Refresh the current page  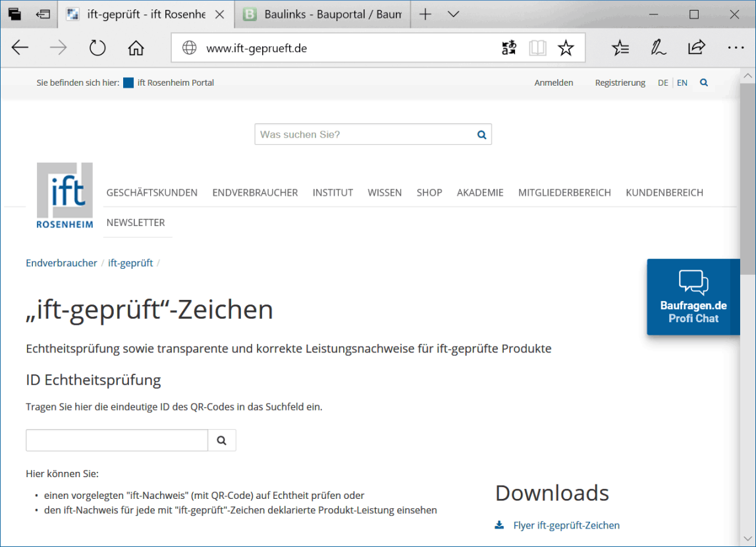coord(97,47)
